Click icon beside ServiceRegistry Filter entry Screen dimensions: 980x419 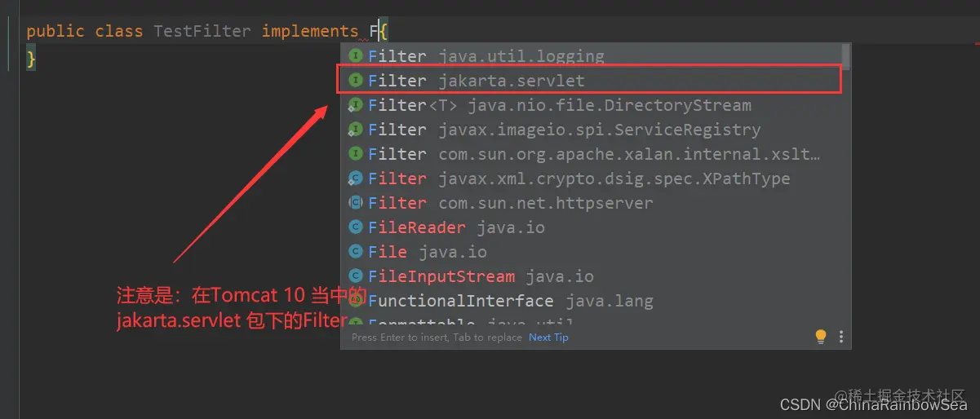pyautogui.click(x=356, y=130)
